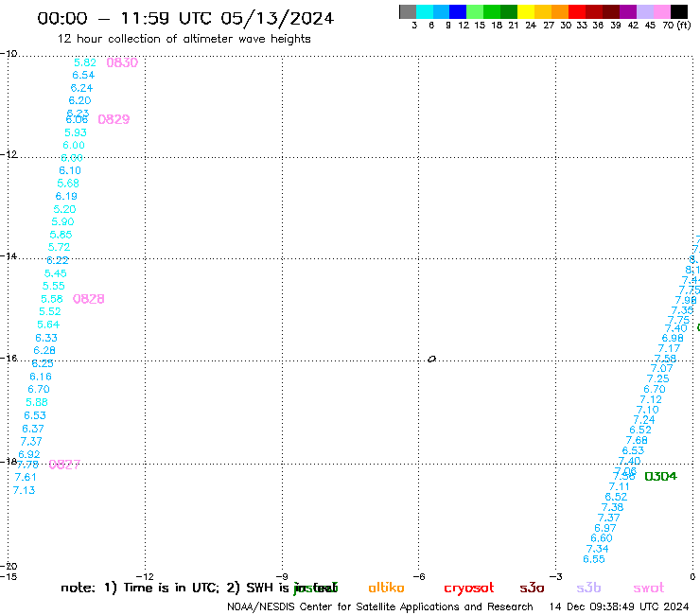The width and height of the screenshot is (700, 615).
Task: Click the small island outline near -16 latitude
Action: point(431,359)
